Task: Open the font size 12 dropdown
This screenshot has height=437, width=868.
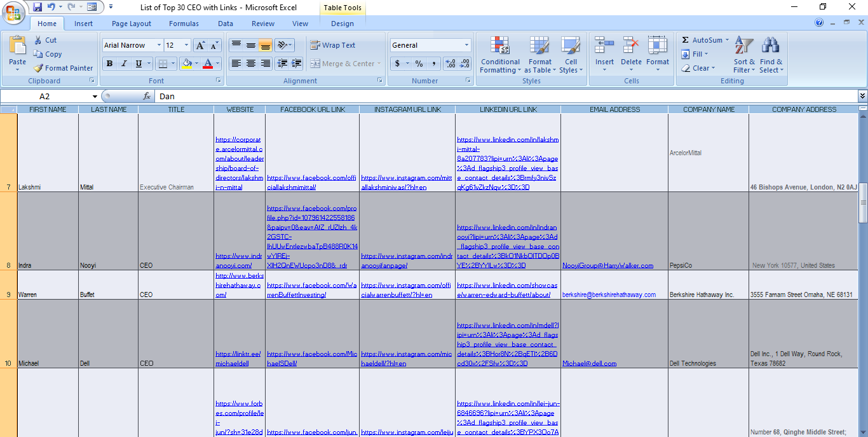Action: tap(186, 45)
